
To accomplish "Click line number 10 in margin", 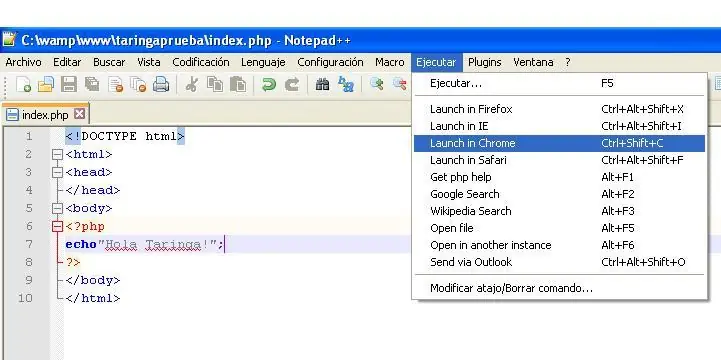I will click(x=25, y=298).
